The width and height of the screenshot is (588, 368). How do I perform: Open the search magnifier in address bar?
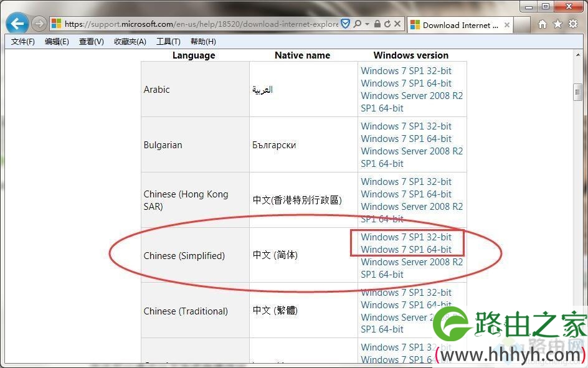tap(358, 24)
